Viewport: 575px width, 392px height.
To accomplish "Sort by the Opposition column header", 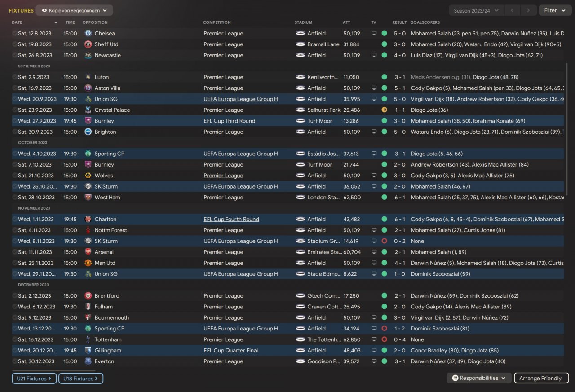I will click(95, 22).
